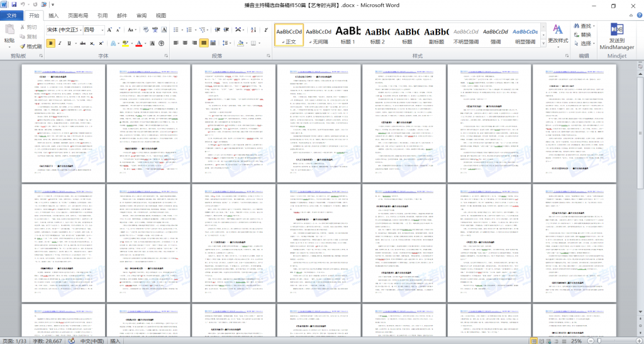Toggle justified paragraph alignment
Screen dimensions: 644x344
click(x=204, y=43)
